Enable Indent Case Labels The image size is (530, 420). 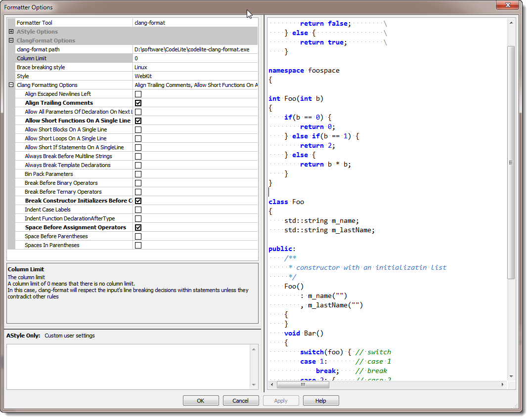(138, 210)
